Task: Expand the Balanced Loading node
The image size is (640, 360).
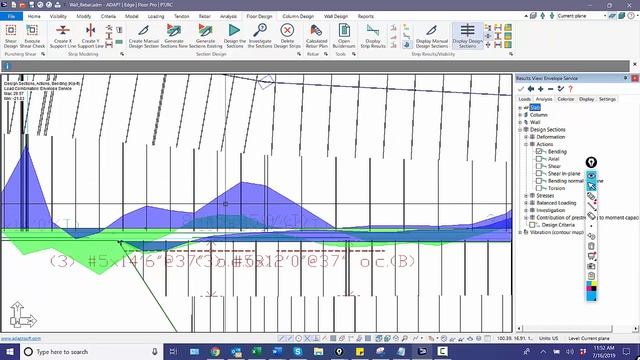Action: 526,203
